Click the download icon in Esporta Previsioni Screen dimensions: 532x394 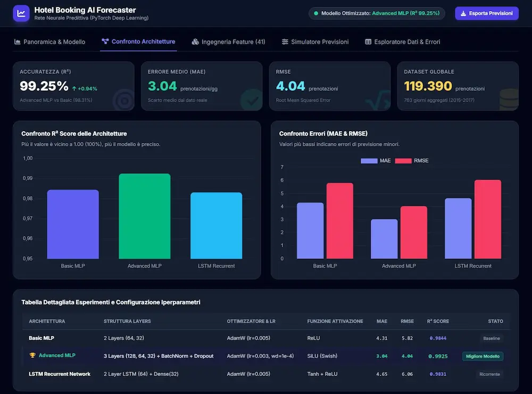click(x=463, y=14)
